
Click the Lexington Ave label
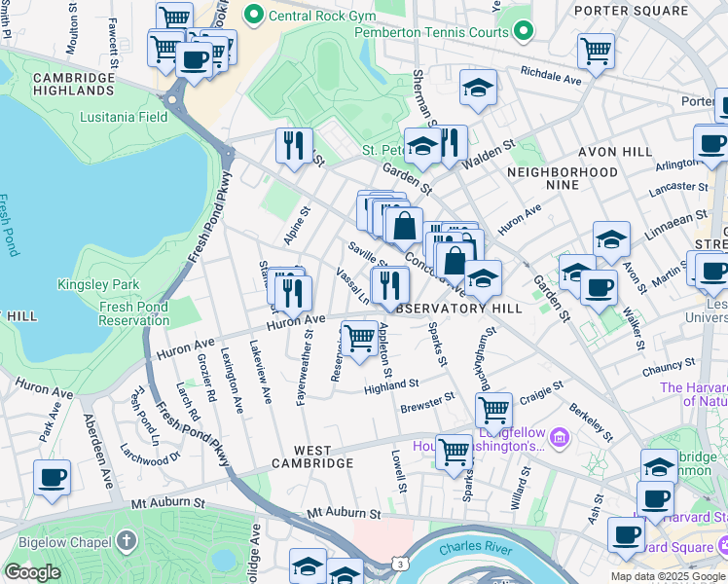(x=232, y=381)
